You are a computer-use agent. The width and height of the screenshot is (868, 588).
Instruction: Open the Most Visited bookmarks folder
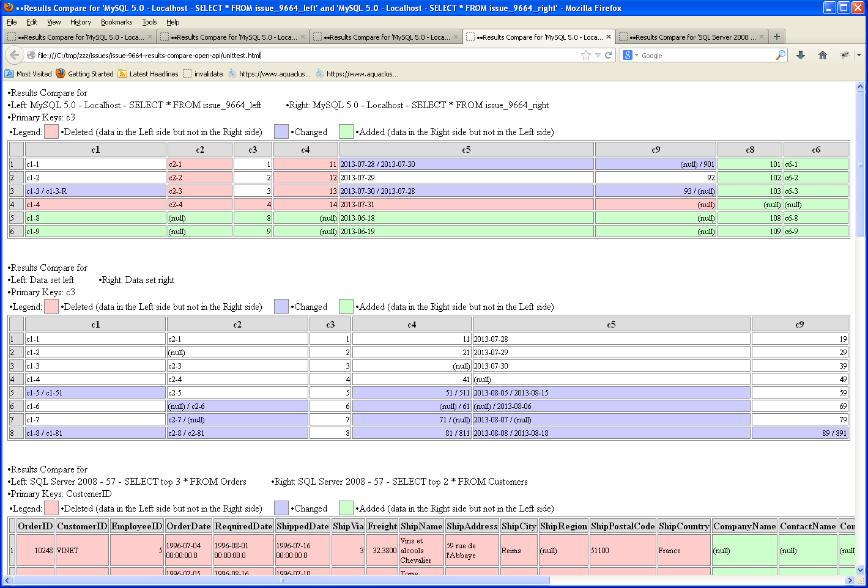pos(28,73)
